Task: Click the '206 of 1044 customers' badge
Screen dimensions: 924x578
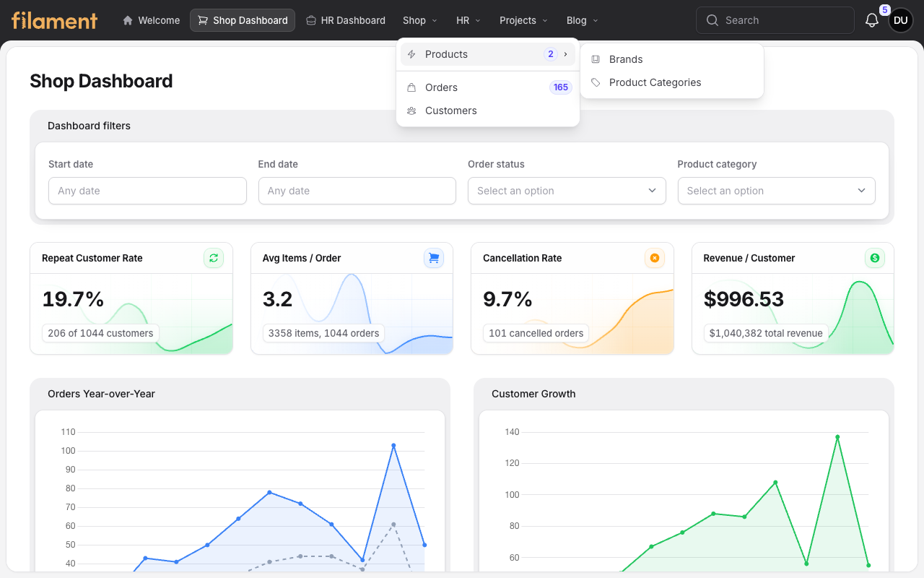Action: 100,333
